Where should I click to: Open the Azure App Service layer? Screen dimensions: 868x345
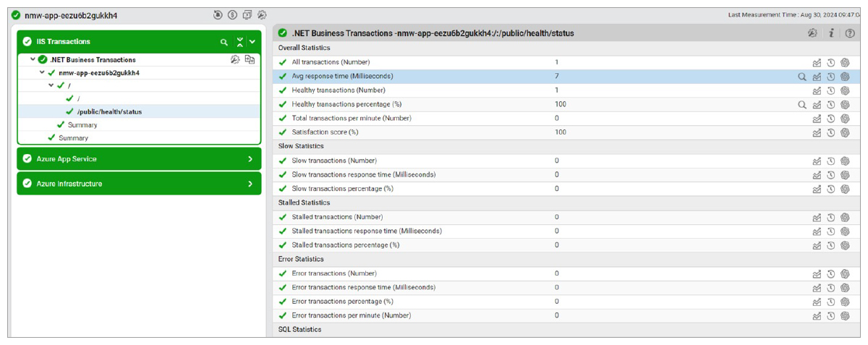[138, 159]
